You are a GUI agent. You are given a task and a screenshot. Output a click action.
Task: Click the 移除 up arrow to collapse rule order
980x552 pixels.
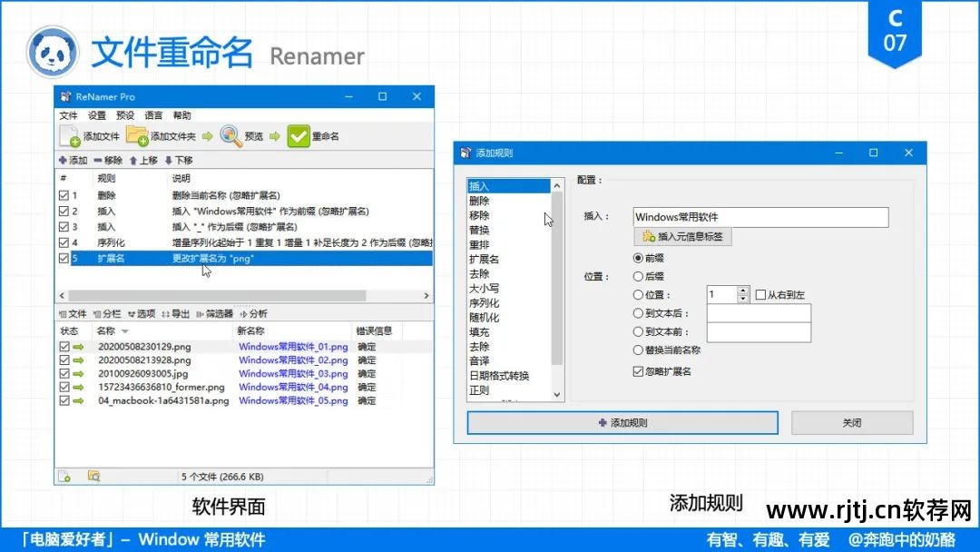[132, 160]
